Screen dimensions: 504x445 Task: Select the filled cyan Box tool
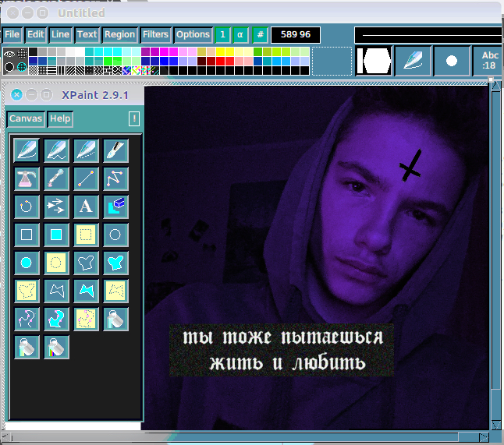click(x=56, y=235)
